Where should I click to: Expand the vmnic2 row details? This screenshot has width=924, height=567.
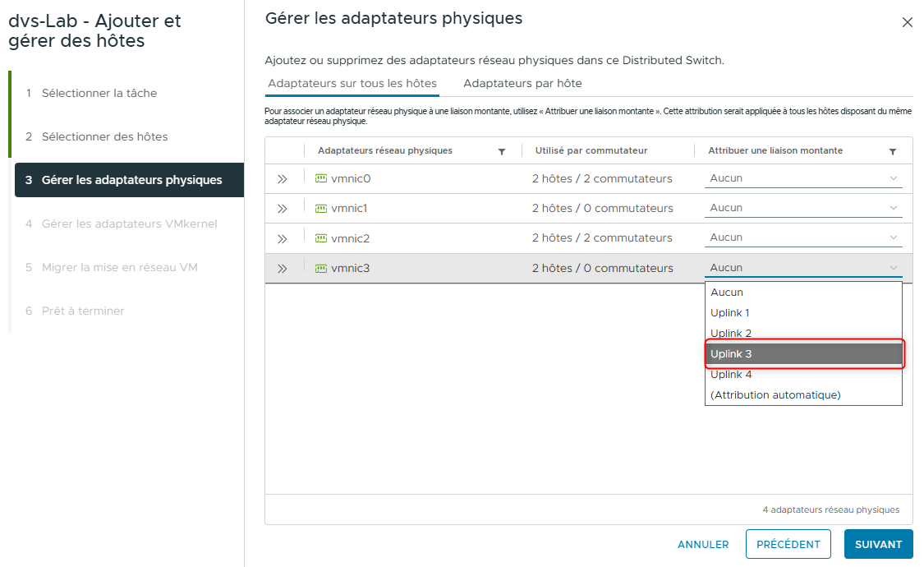pyautogui.click(x=283, y=237)
